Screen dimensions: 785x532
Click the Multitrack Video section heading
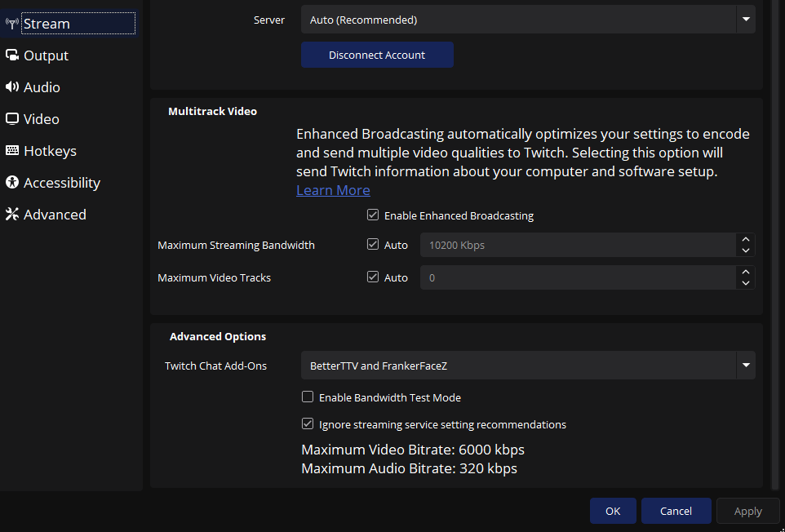pos(212,111)
